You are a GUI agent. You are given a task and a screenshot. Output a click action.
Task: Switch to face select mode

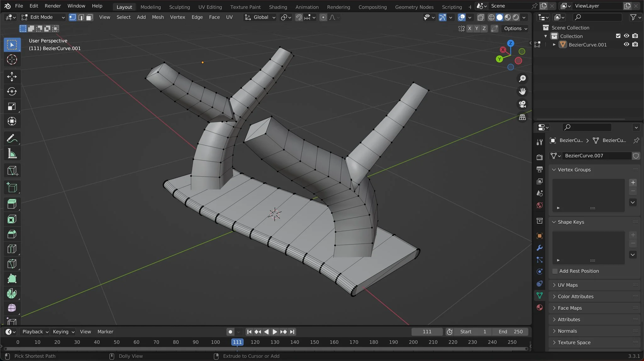[89, 17]
